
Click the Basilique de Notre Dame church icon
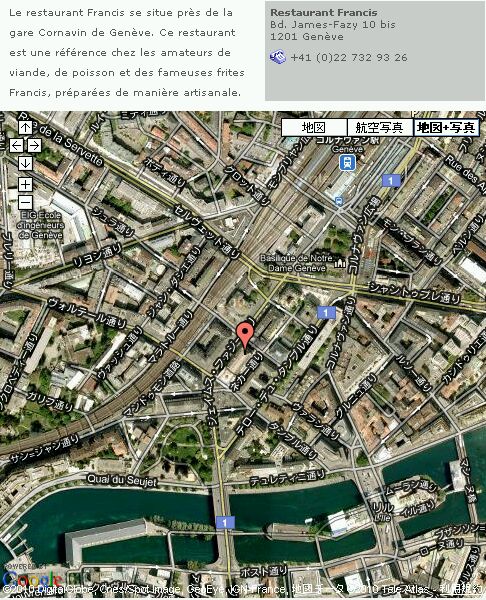click(339, 262)
